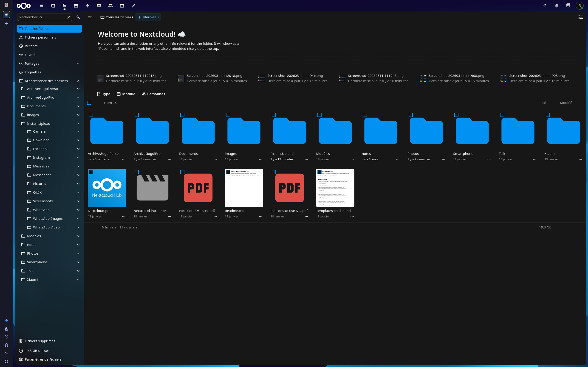
Task: Click the Nouveau button
Action: (148, 17)
